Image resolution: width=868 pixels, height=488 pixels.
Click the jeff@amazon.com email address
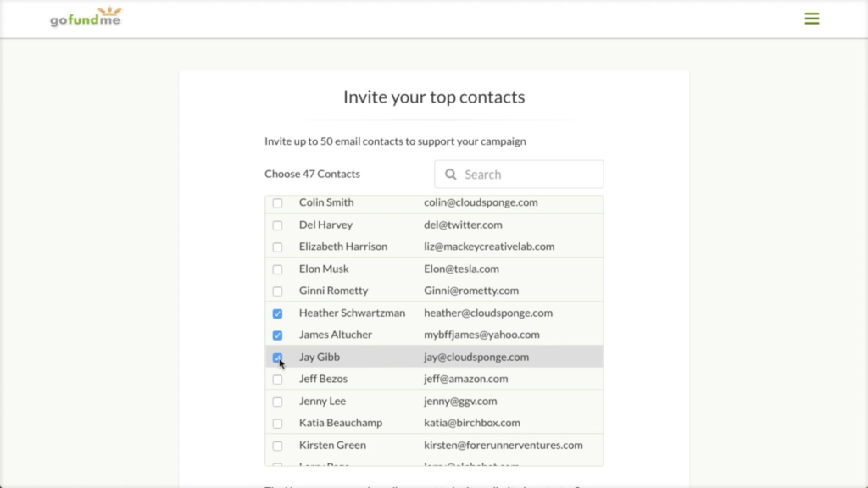point(465,379)
